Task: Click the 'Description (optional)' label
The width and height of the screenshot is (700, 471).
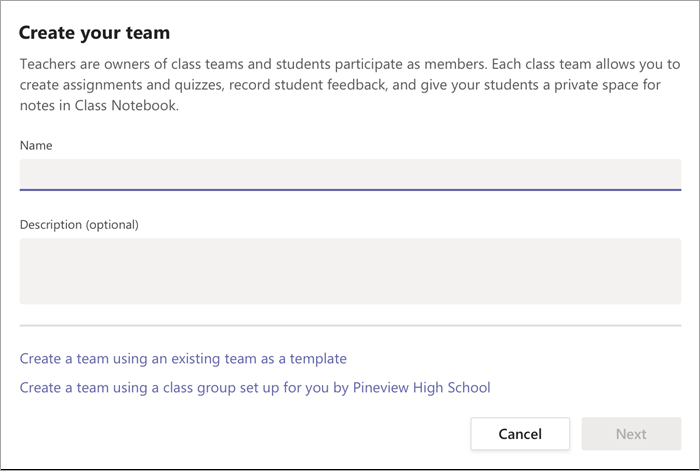Action: (x=79, y=225)
